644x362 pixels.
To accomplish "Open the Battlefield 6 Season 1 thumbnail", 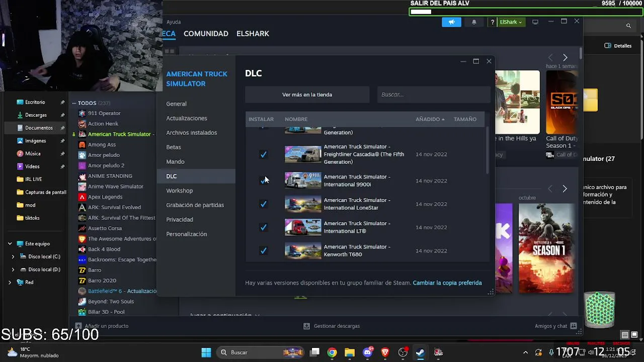I will point(546,248).
